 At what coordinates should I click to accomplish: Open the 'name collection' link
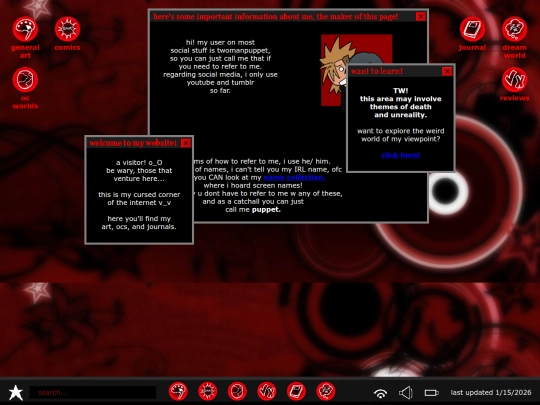point(294,177)
